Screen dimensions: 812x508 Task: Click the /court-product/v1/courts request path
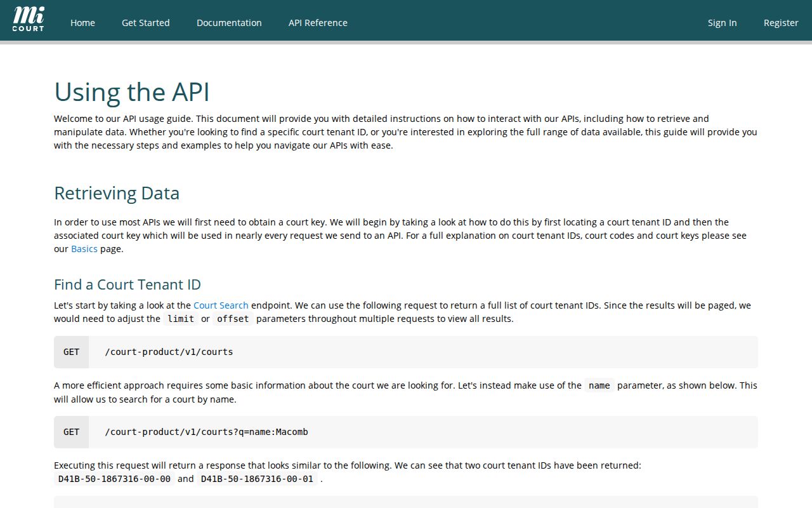click(169, 352)
